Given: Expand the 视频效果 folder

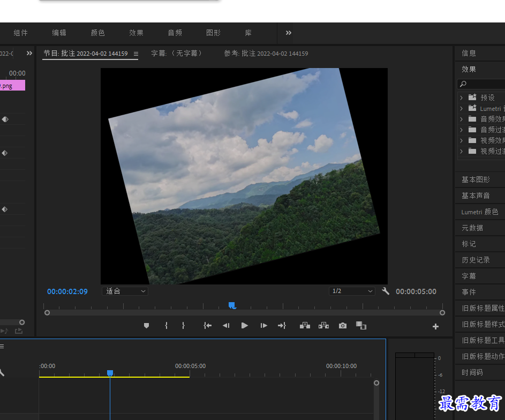Looking at the screenshot, I should tap(461, 140).
